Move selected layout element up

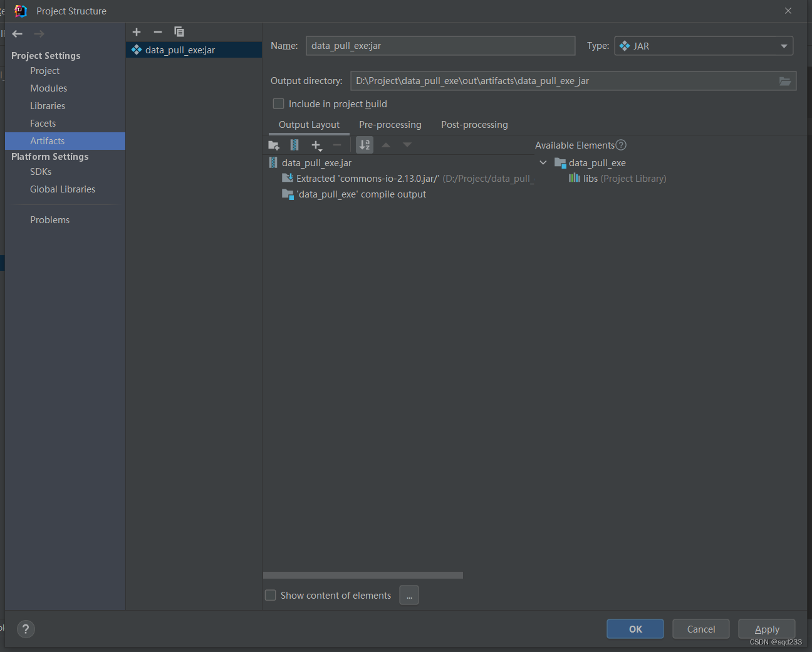pos(386,145)
